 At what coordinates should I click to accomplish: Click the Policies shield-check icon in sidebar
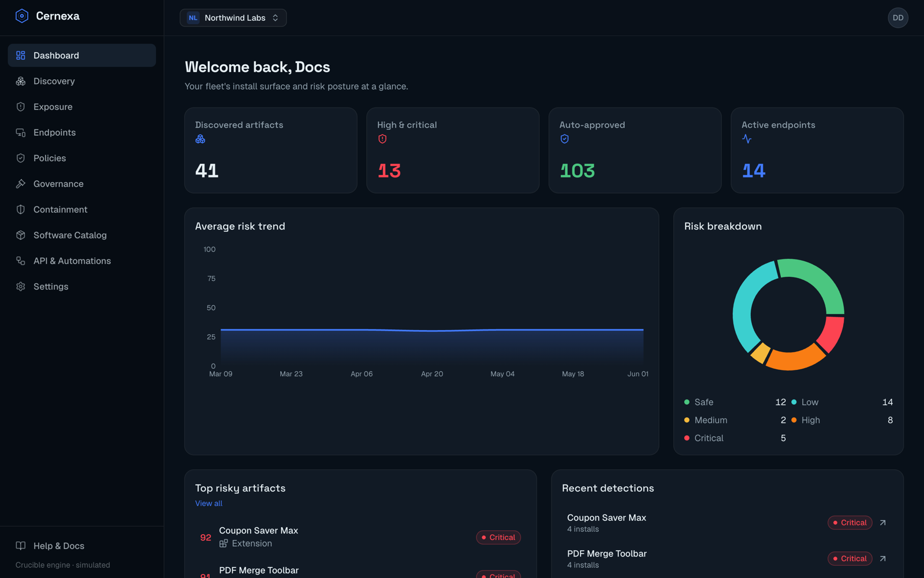[x=21, y=158]
